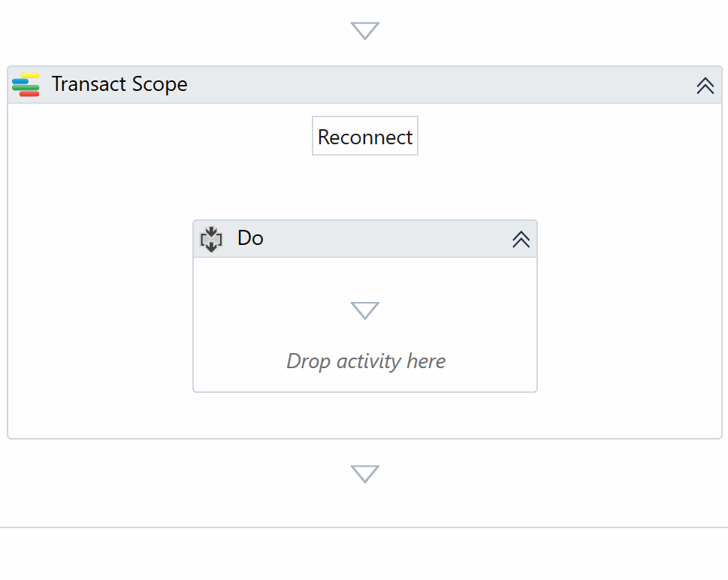Viewport: 728px width, 580px height.
Task: Collapse the Do container
Action: (521, 239)
